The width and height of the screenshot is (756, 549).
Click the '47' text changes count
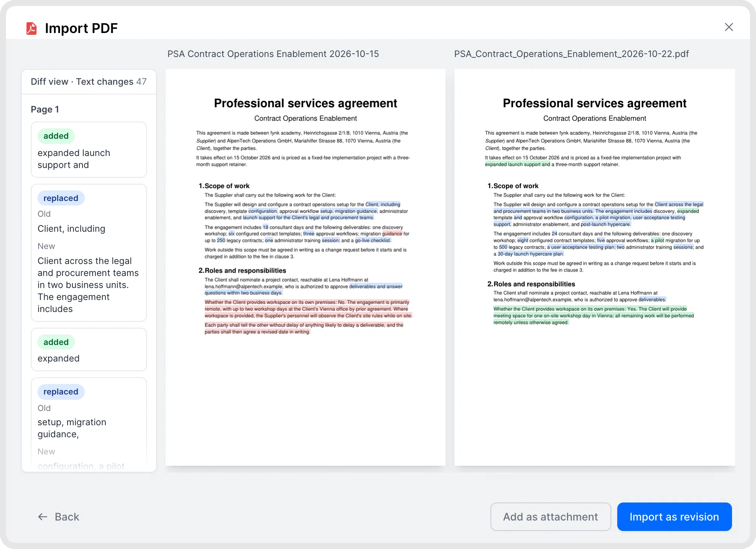(x=141, y=82)
